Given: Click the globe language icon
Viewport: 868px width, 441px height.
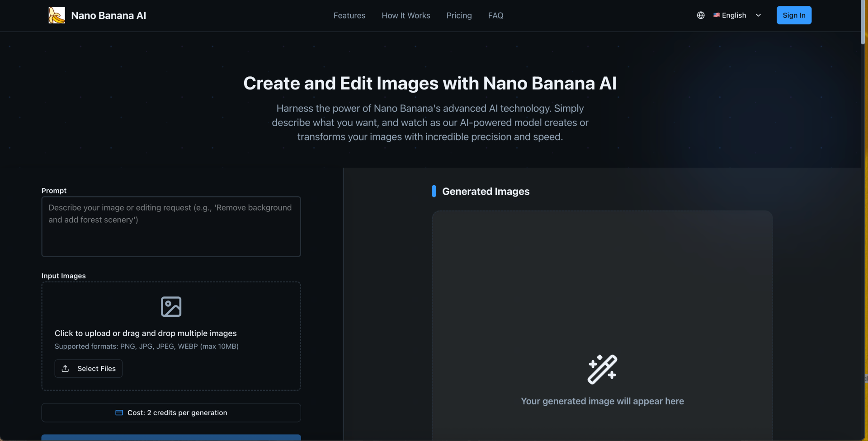Looking at the screenshot, I should pos(701,15).
